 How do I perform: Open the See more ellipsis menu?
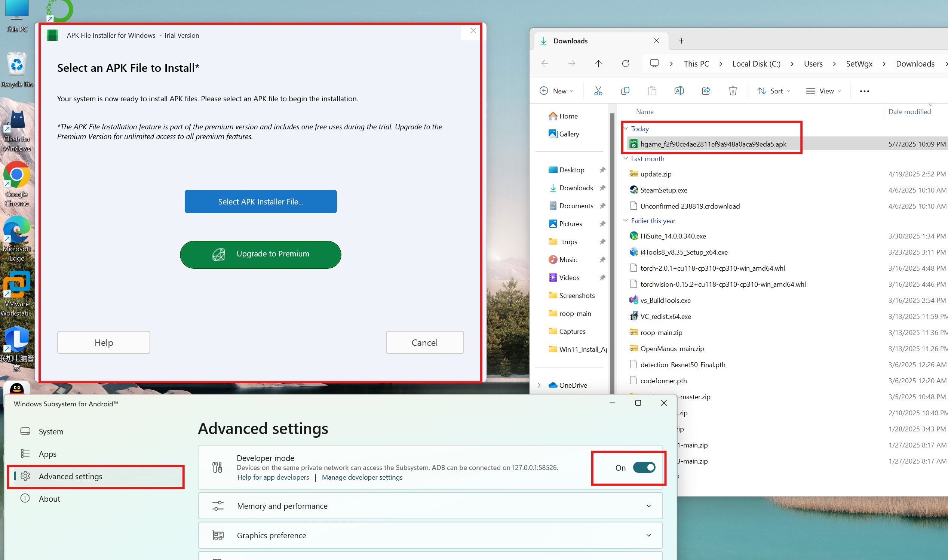coord(864,91)
